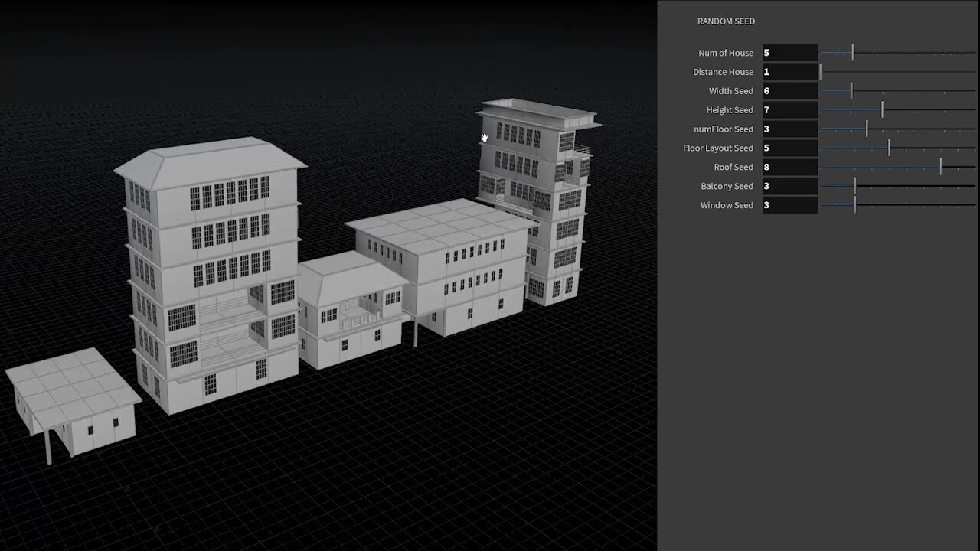Select the Floor Layout Seed value field
Image resolution: width=980 pixels, height=551 pixels.
pos(789,148)
